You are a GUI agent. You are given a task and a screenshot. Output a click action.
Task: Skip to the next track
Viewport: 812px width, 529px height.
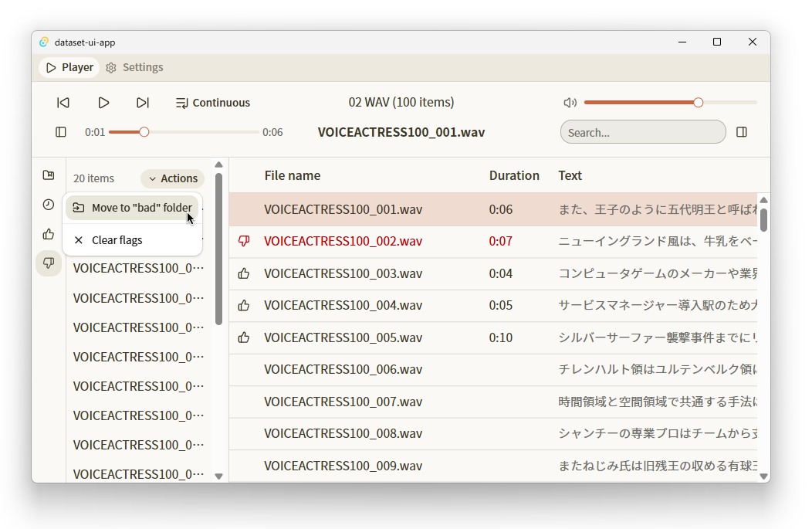coord(143,103)
